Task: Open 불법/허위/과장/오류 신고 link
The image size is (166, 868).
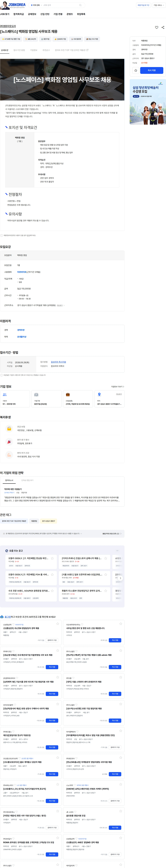Action: [112, 534]
